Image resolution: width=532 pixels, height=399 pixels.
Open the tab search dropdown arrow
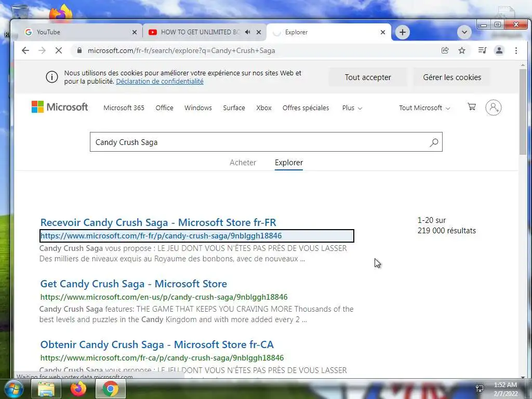point(464,32)
